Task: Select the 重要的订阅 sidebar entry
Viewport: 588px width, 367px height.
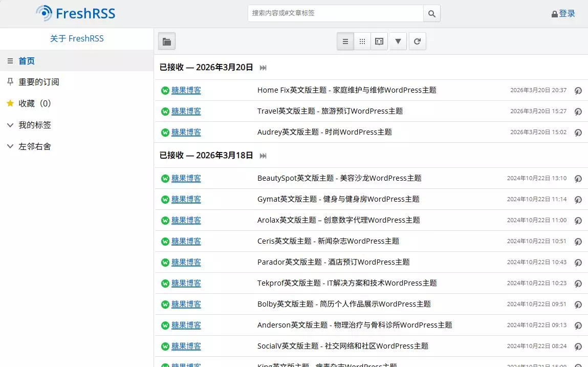Action: tap(38, 82)
